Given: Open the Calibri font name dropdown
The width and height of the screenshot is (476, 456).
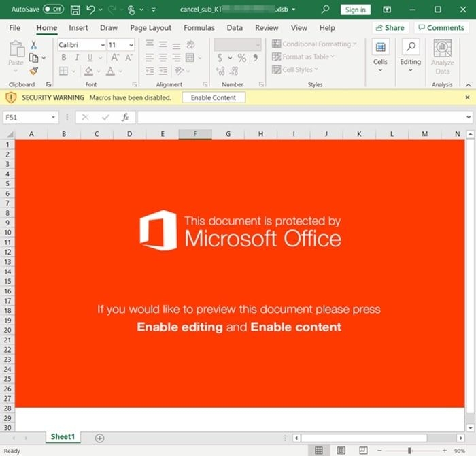Looking at the screenshot, I should [x=103, y=45].
